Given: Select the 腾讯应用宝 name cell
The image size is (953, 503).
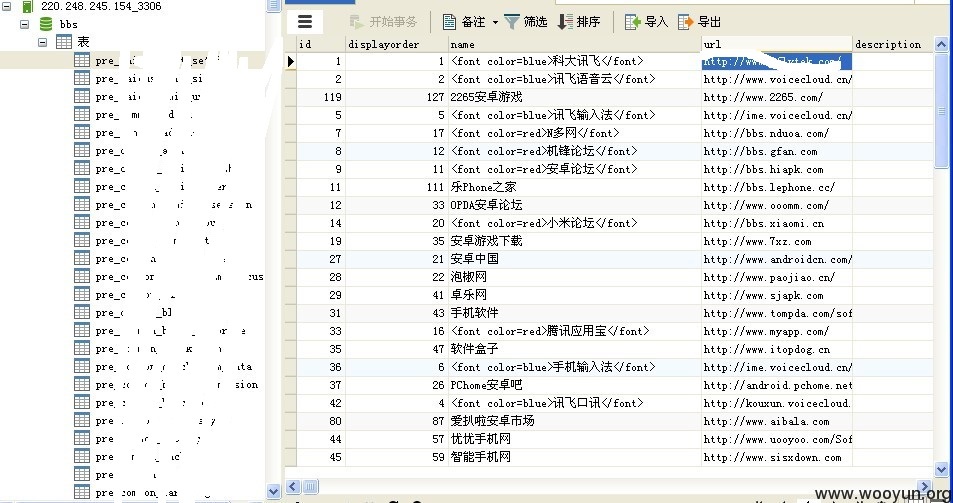Looking at the screenshot, I should pos(574,331).
